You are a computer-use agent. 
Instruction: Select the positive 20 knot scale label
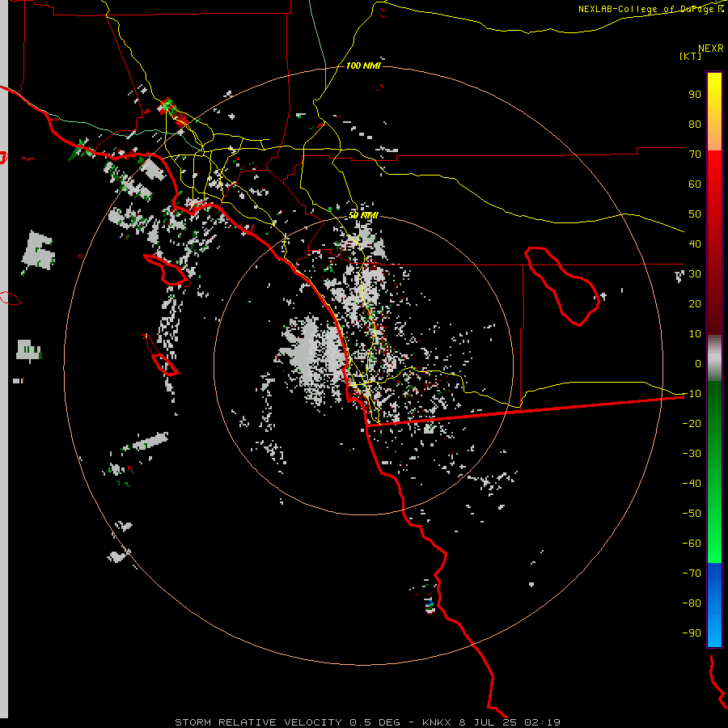[x=695, y=303]
